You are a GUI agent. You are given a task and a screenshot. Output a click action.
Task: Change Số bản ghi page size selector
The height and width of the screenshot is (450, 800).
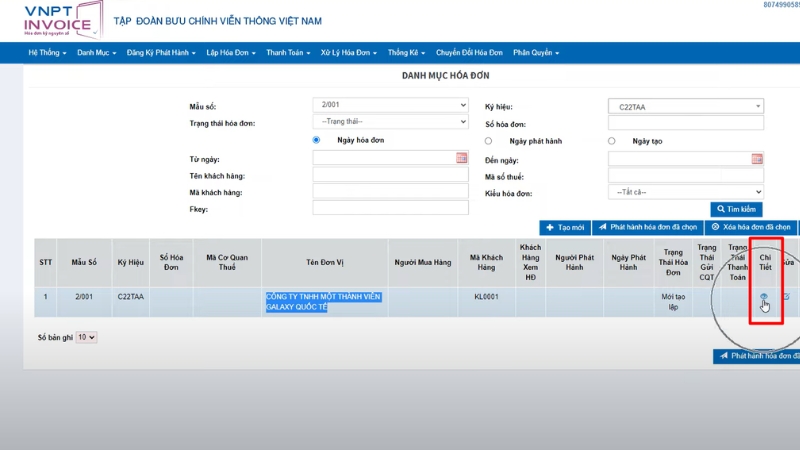tap(87, 338)
